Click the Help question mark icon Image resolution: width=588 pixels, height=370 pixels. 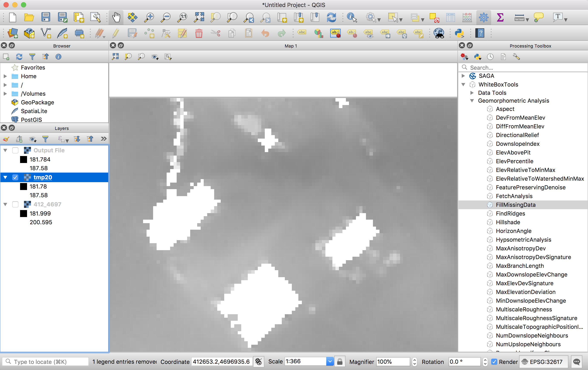(480, 33)
